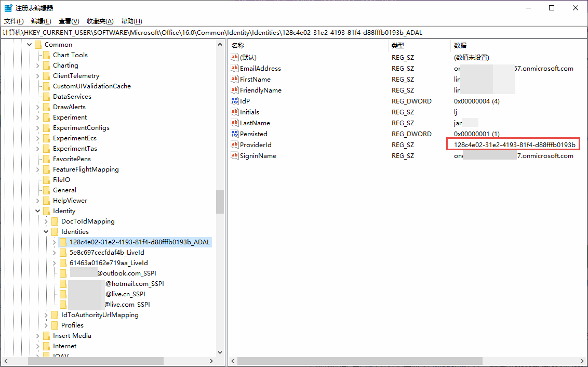Click the FavoritePens folder icon

(x=46, y=159)
